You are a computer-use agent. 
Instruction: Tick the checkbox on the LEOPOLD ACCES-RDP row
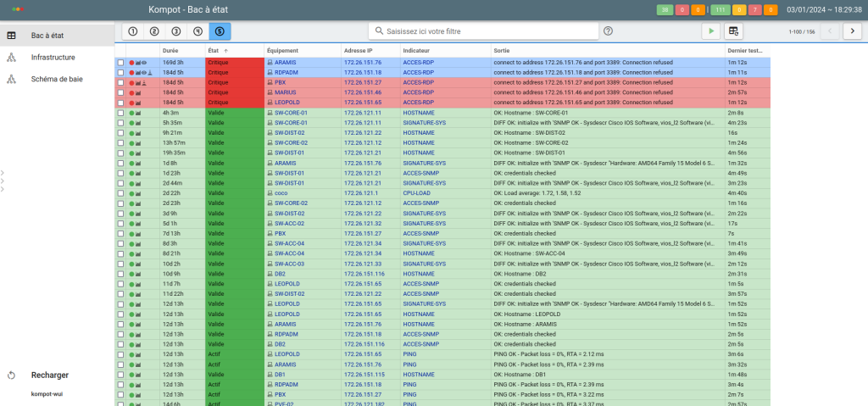click(121, 103)
